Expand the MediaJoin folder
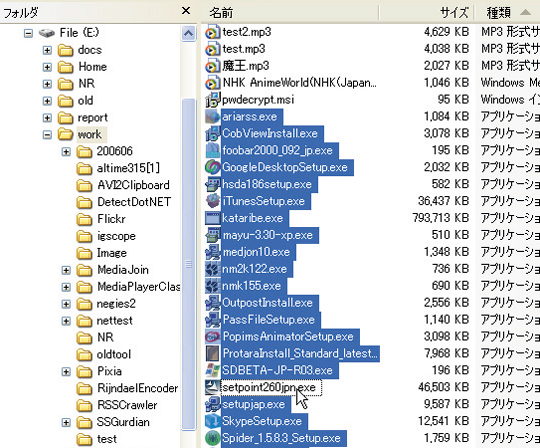This screenshot has height=448, width=540. [x=66, y=270]
